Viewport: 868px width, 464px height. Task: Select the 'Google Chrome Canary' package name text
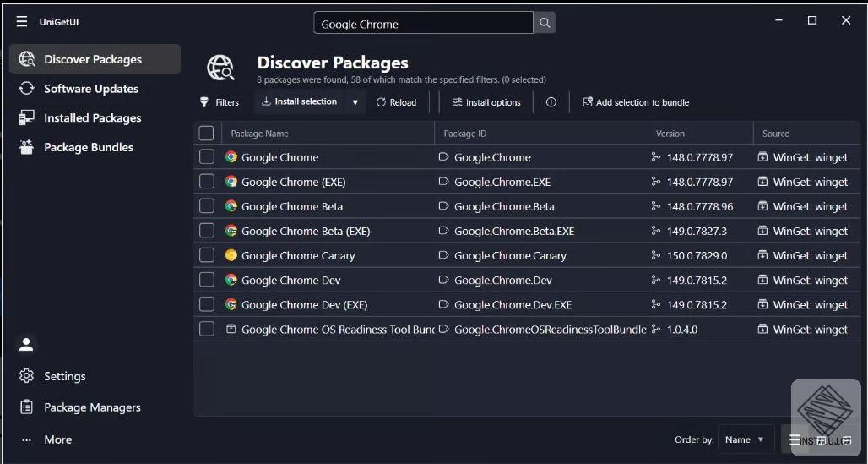pyautogui.click(x=298, y=255)
